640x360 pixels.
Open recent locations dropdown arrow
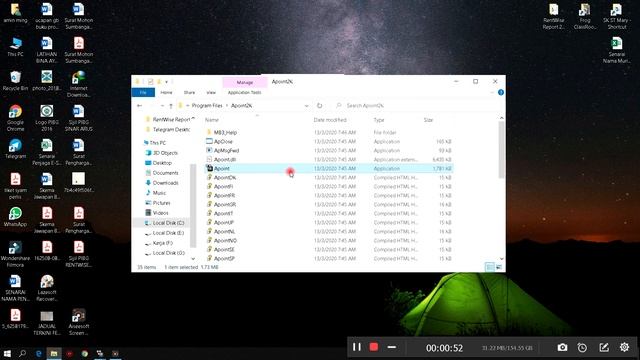click(162, 106)
